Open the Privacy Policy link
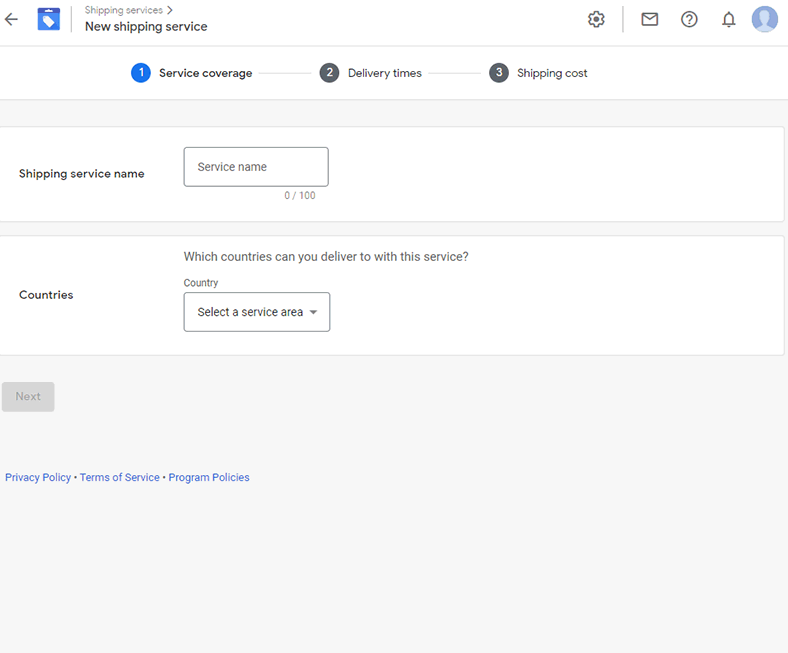 [38, 478]
